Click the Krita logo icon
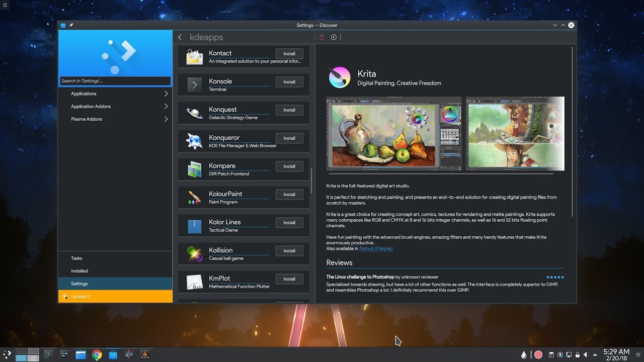 click(x=340, y=77)
